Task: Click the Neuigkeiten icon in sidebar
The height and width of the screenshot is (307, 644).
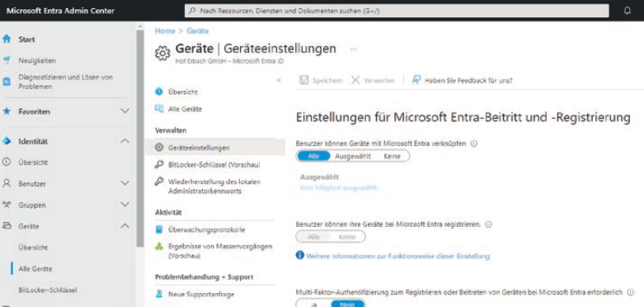Action: point(6,60)
